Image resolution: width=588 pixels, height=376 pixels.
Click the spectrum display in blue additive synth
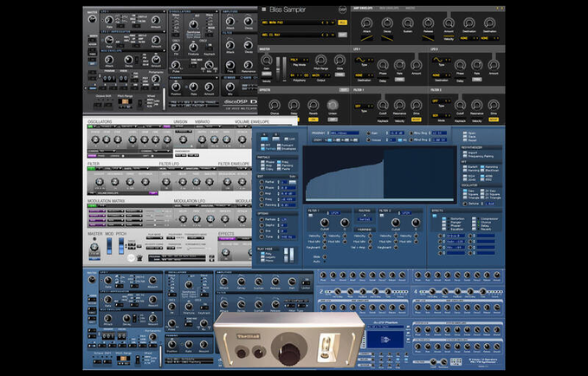click(x=379, y=174)
